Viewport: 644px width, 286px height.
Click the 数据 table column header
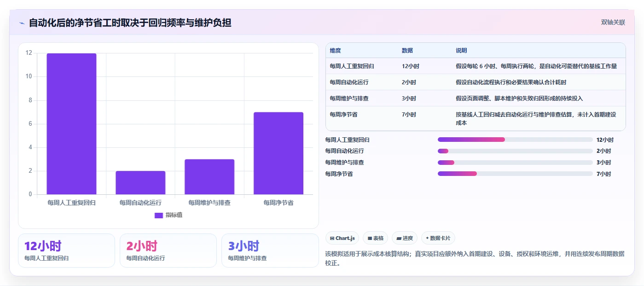[407, 51]
